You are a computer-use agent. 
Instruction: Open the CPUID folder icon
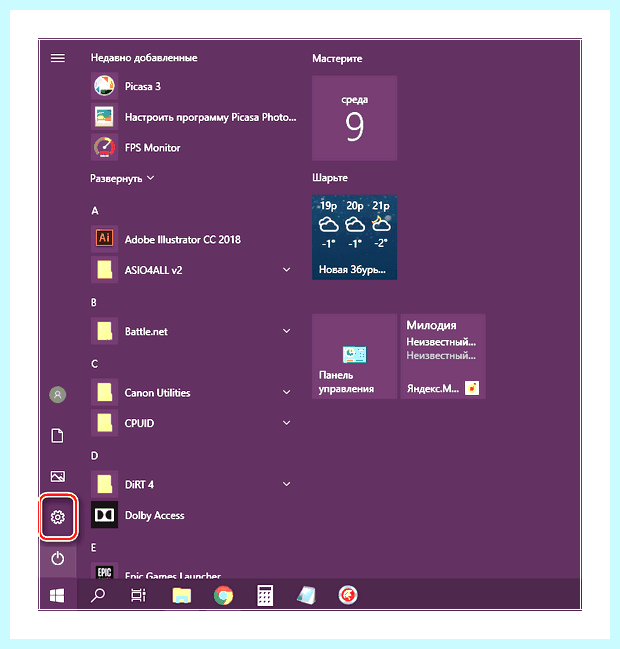(x=104, y=423)
